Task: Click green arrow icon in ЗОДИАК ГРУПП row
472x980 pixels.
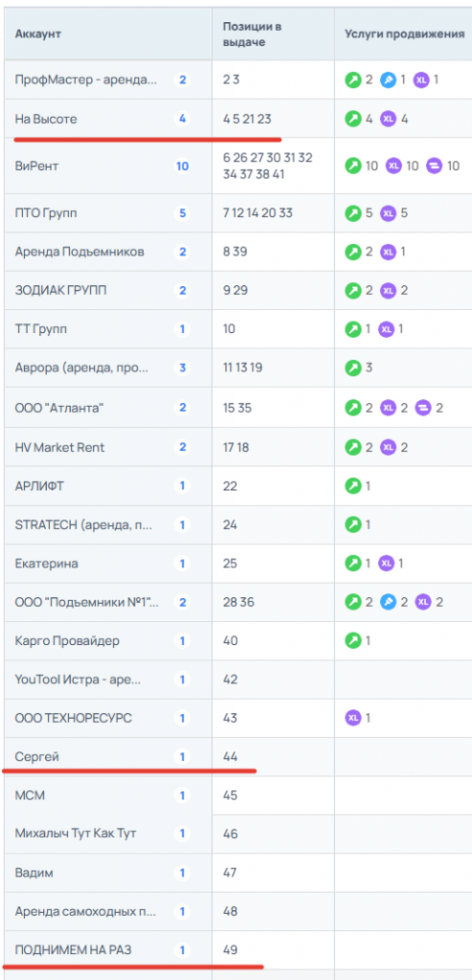Action: pos(353,291)
